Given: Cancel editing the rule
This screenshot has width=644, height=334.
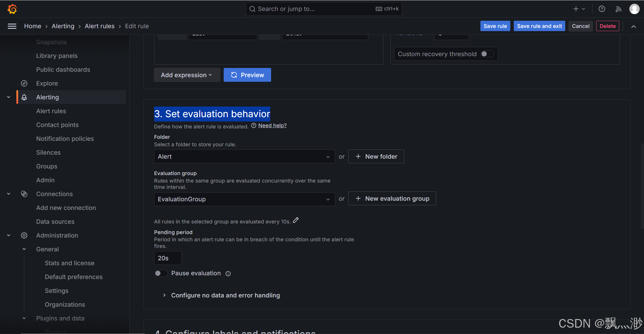Looking at the screenshot, I should pyautogui.click(x=580, y=26).
